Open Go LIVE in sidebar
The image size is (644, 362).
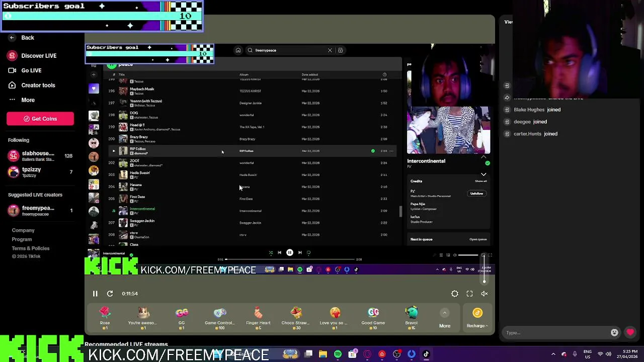click(x=25, y=70)
